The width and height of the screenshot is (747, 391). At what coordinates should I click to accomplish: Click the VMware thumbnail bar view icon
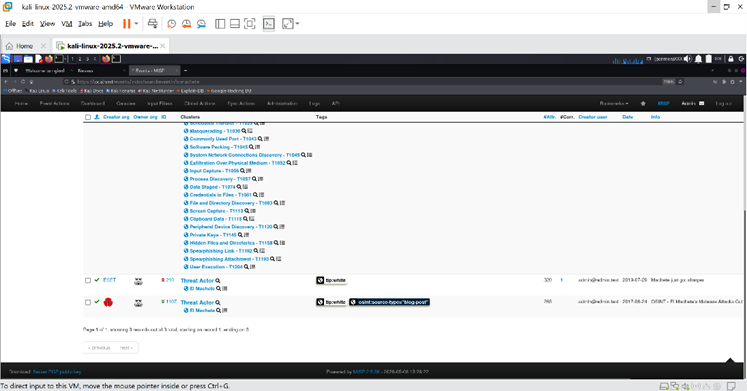(x=235, y=24)
